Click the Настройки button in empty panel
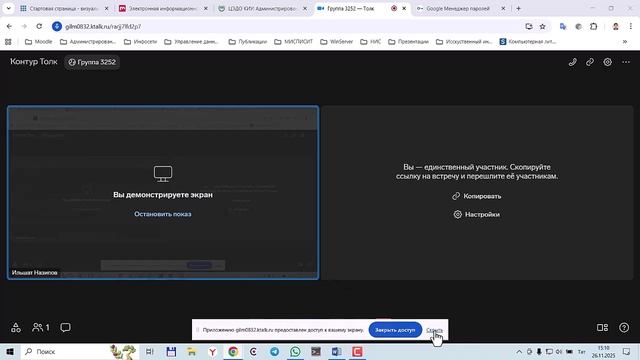Image resolution: width=640 pixels, height=360 pixels. (477, 215)
